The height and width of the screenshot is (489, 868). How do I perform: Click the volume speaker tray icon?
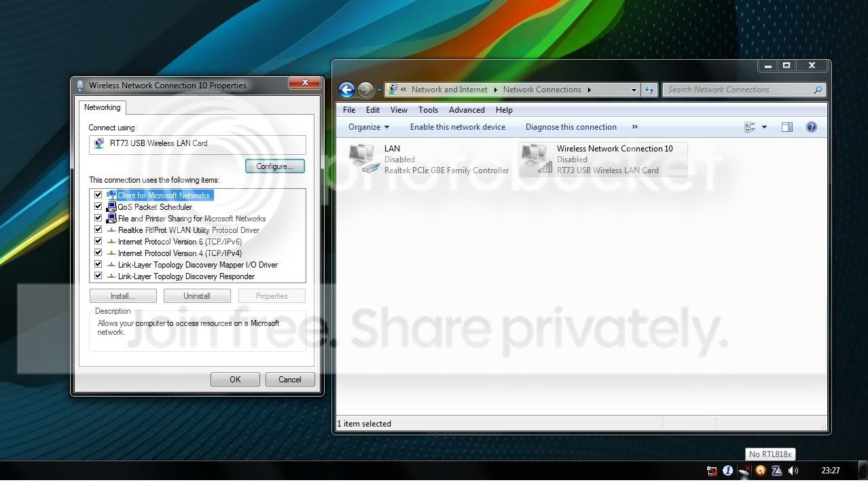point(793,471)
